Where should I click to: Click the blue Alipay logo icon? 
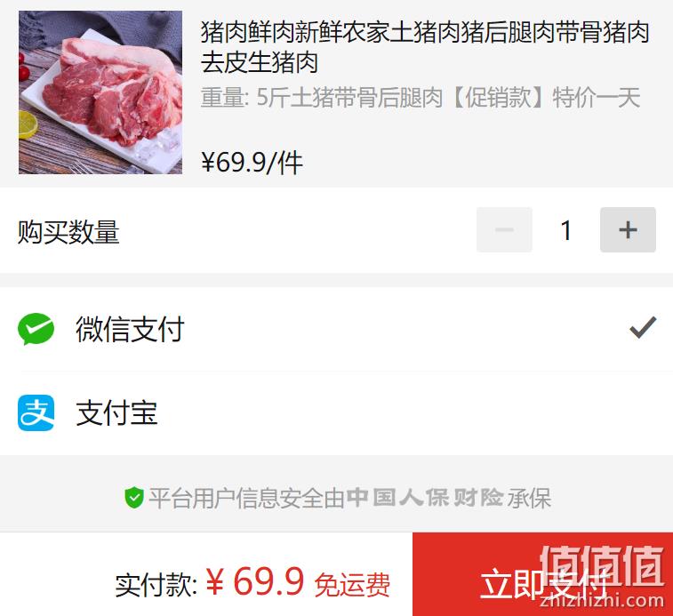point(36,413)
